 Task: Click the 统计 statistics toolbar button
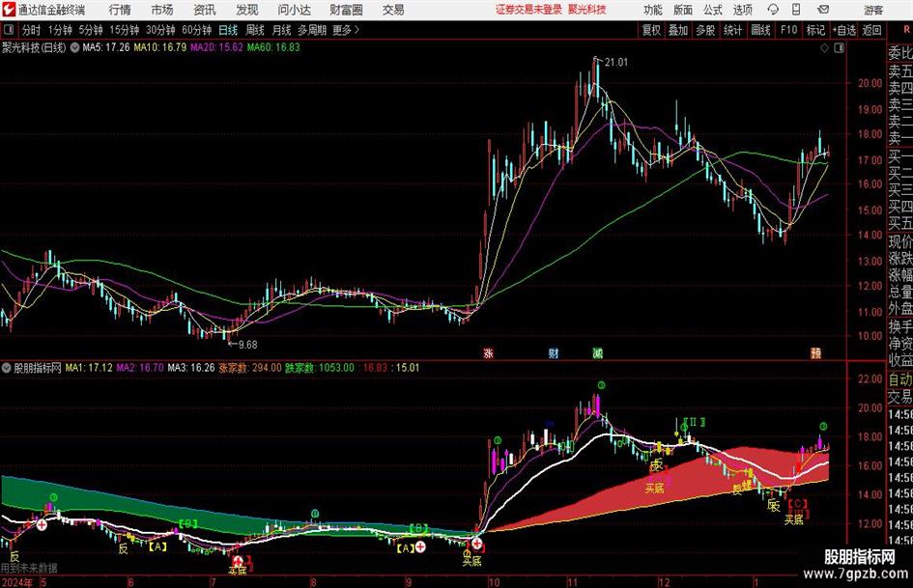(732, 30)
